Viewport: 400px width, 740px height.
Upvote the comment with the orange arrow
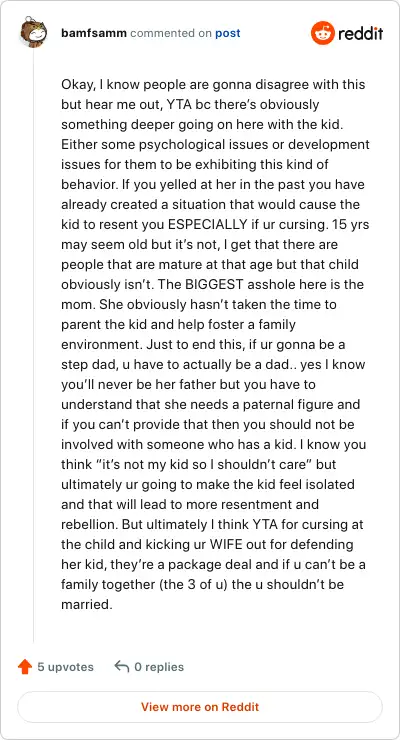(25, 667)
